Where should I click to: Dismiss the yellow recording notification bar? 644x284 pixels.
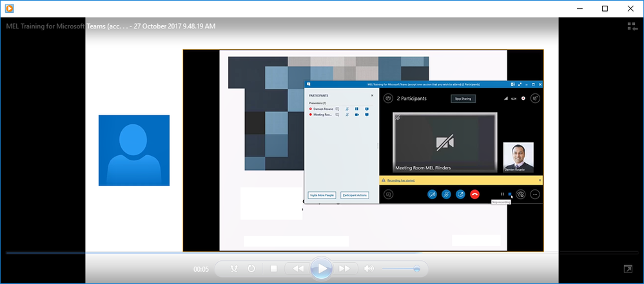pos(540,180)
